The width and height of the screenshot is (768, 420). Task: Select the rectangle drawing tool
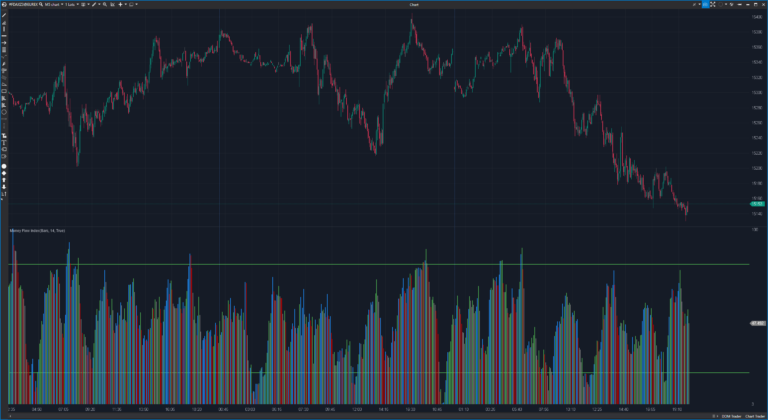[5, 90]
